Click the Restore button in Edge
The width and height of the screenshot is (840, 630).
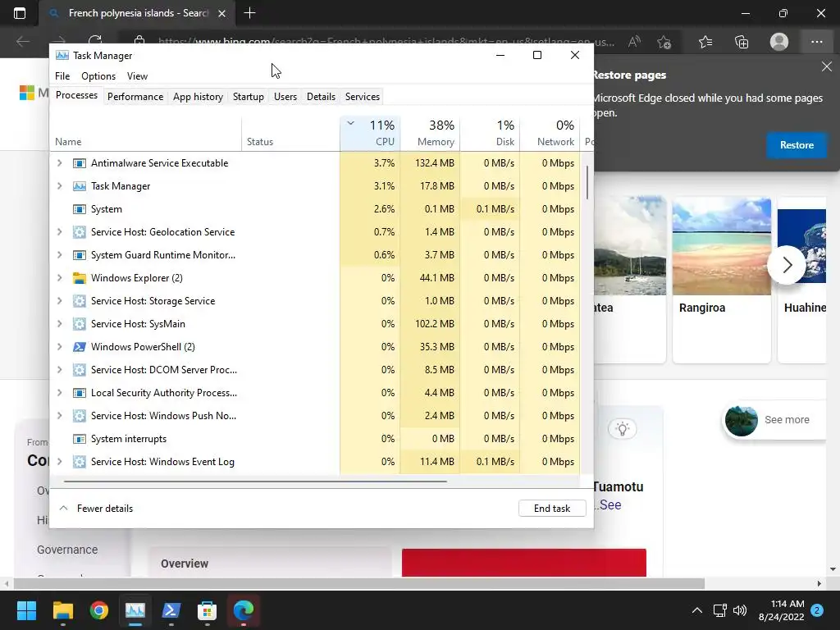click(796, 145)
